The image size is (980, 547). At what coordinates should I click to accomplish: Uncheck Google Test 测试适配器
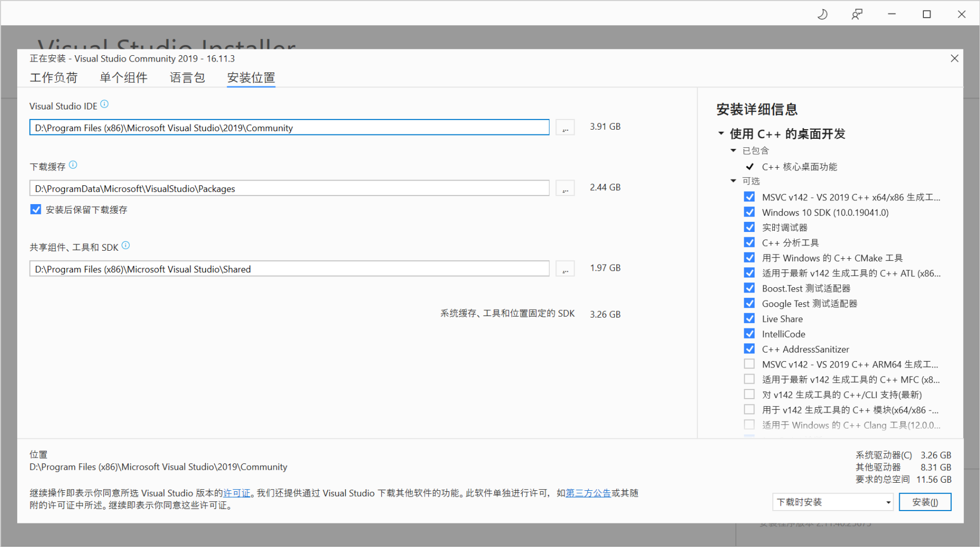[749, 303]
